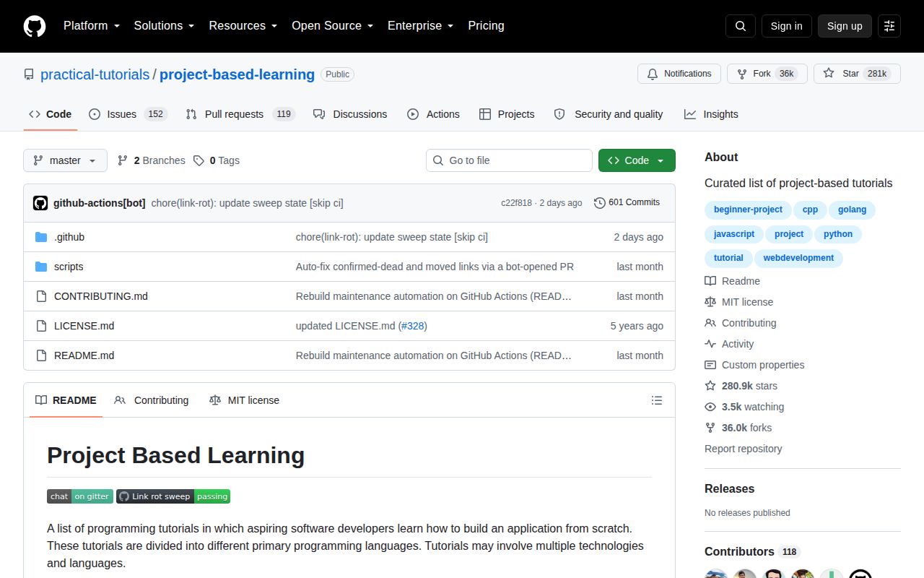Open the README outline list icon
Screen dimensions: 924x578
coord(657,400)
